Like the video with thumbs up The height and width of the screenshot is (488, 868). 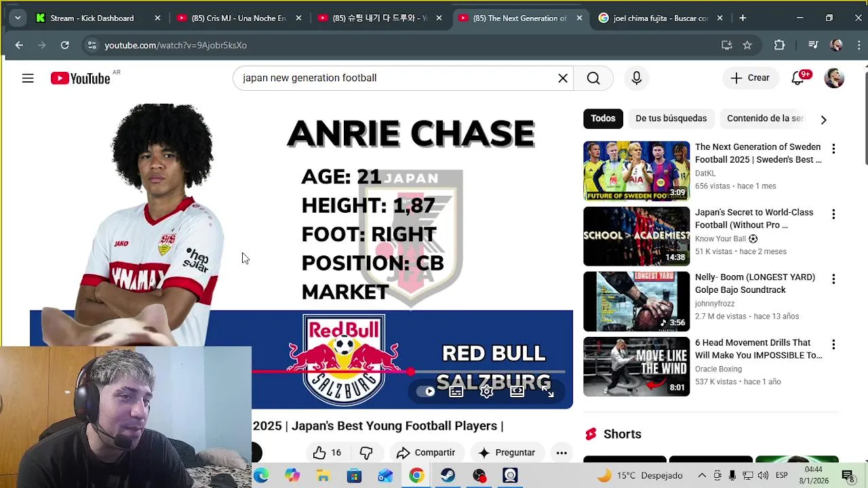(x=326, y=453)
